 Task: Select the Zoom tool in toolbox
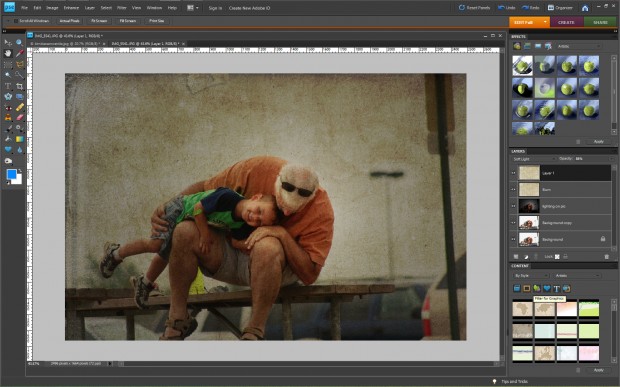click(19, 42)
